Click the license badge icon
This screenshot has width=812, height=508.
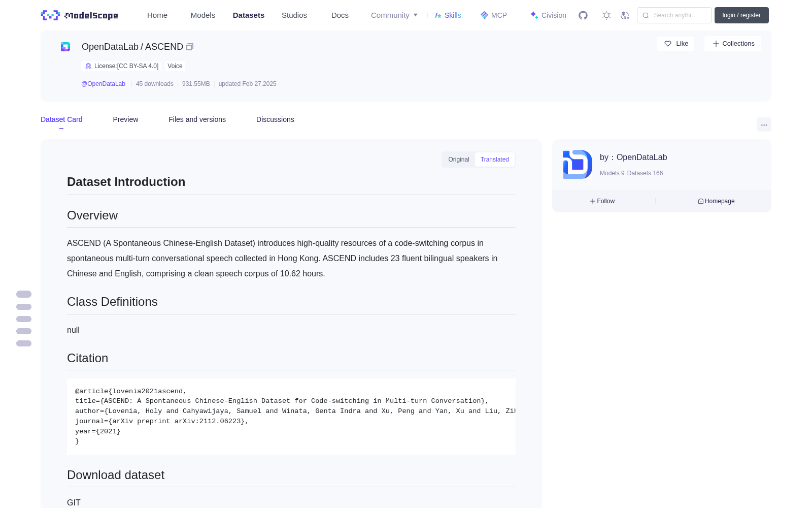click(x=88, y=66)
